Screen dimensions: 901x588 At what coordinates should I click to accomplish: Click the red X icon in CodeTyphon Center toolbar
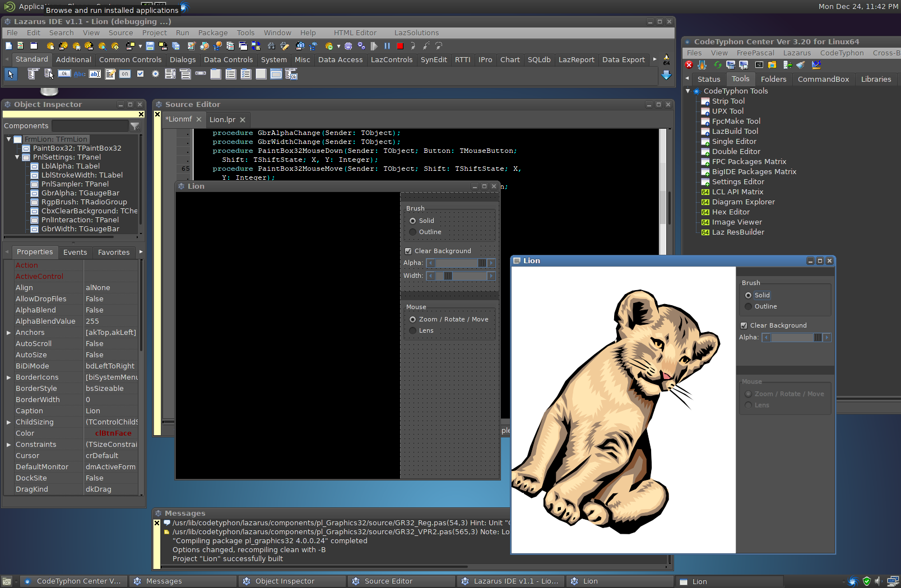click(x=689, y=65)
